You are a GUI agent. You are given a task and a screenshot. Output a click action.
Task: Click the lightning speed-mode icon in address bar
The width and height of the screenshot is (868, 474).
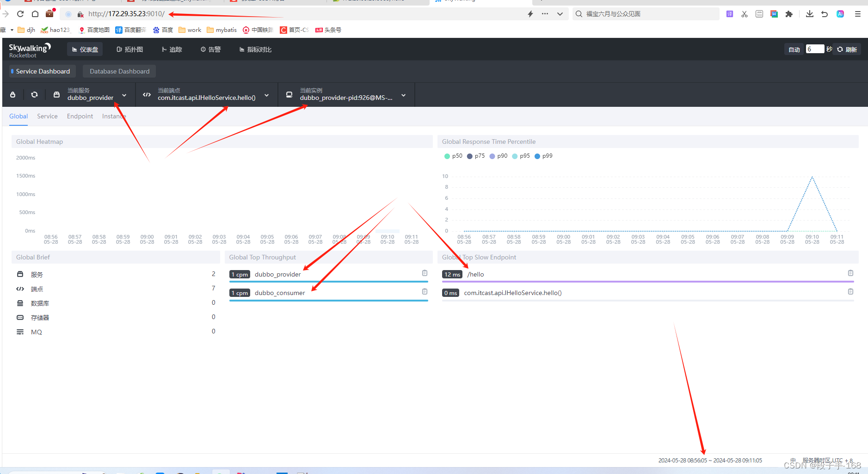click(530, 14)
